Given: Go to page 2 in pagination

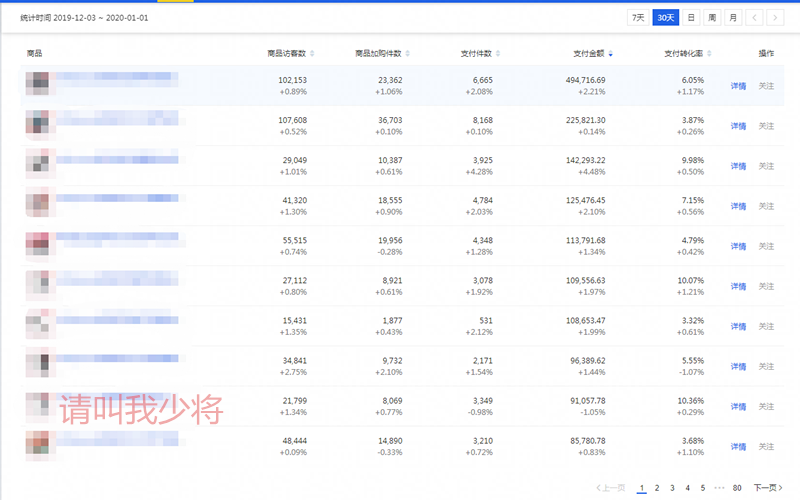Looking at the screenshot, I should pyautogui.click(x=656, y=487).
